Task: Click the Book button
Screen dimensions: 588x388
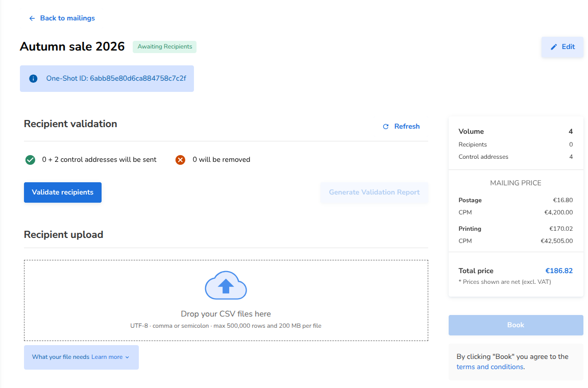Action: [x=516, y=325]
